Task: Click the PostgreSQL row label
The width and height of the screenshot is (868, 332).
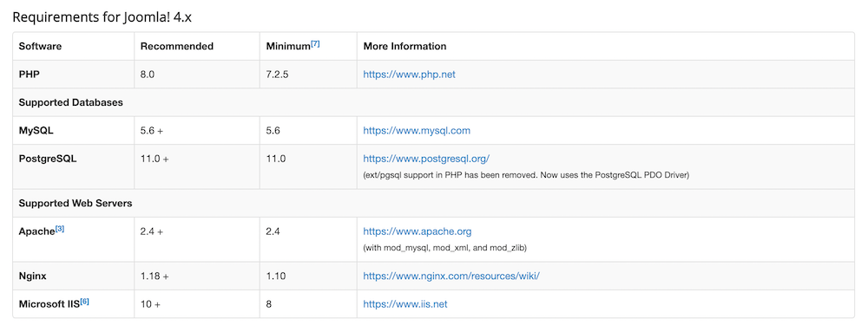Action: click(x=48, y=159)
